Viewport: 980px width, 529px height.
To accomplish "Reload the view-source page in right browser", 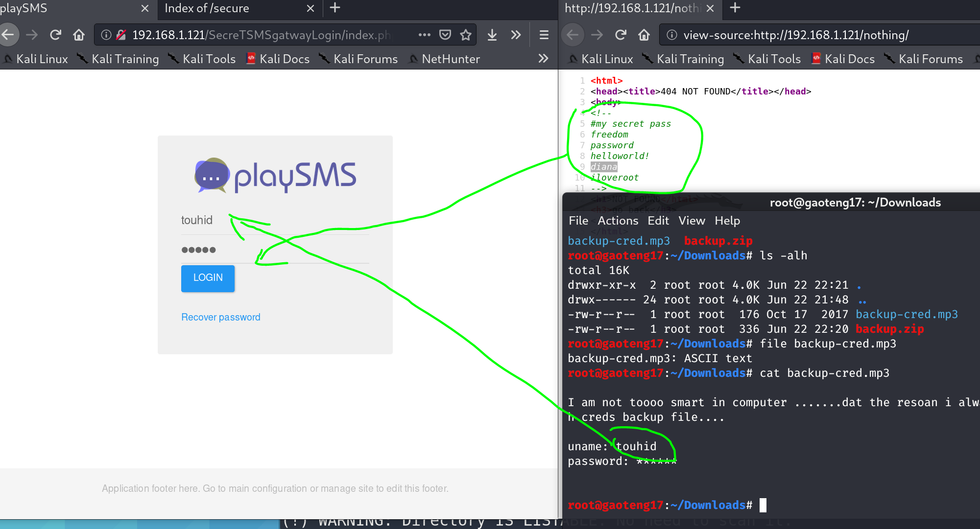I will click(621, 35).
